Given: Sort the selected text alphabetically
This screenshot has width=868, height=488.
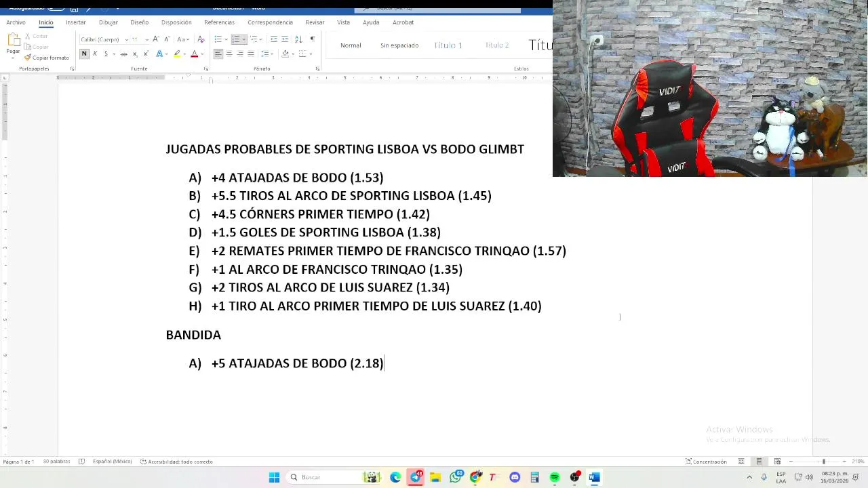Looking at the screenshot, I should coord(299,39).
